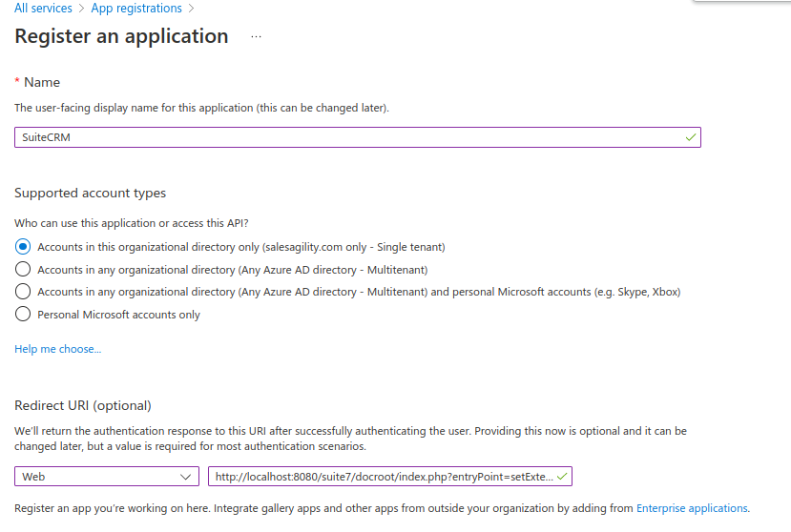Click the Redirect URI (optional) heading

[x=83, y=406]
